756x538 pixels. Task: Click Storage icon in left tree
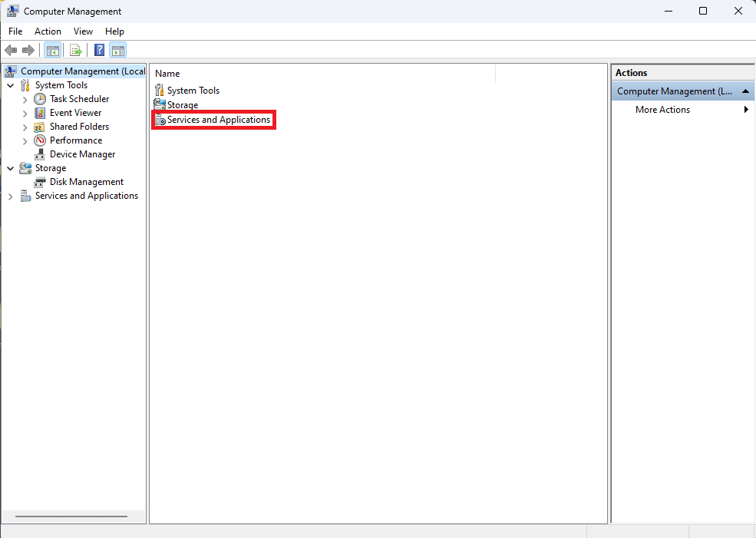[x=25, y=168]
